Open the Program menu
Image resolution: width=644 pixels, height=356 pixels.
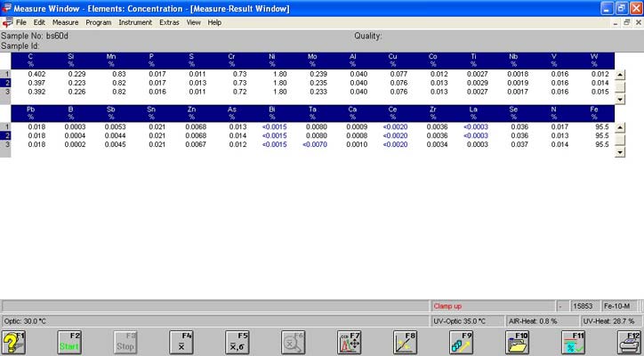98,22
